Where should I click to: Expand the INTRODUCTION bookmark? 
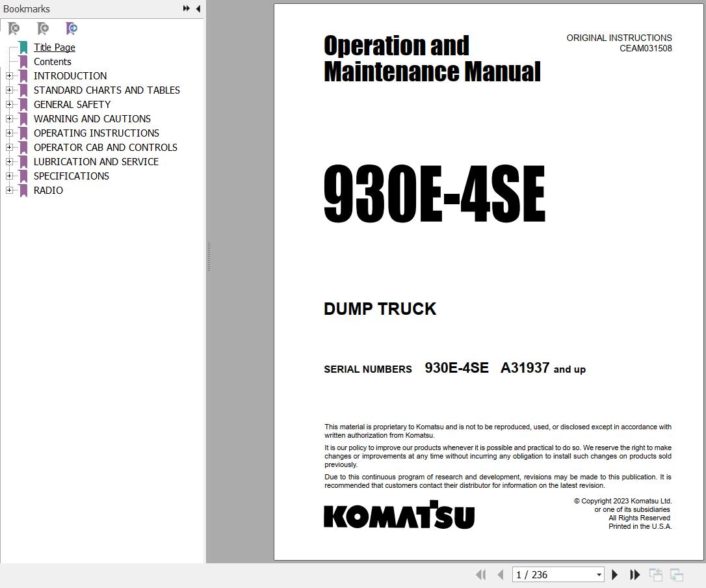tap(9, 76)
